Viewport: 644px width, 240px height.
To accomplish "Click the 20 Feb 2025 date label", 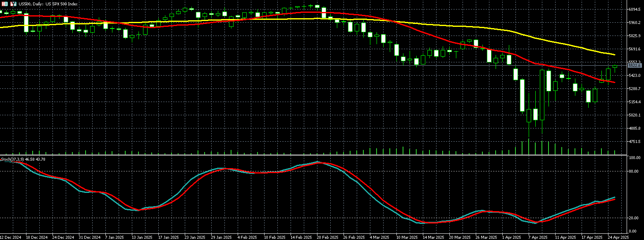I will tap(327, 238).
